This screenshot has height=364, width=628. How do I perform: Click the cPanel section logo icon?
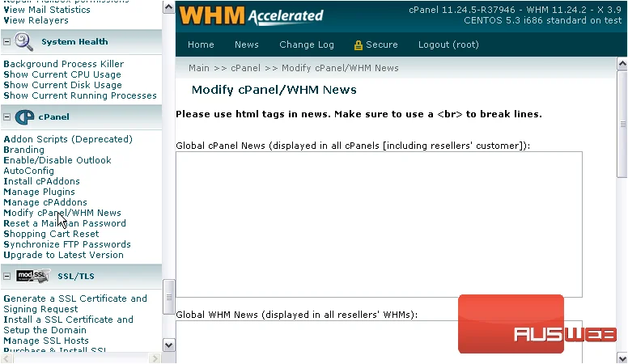(24, 117)
